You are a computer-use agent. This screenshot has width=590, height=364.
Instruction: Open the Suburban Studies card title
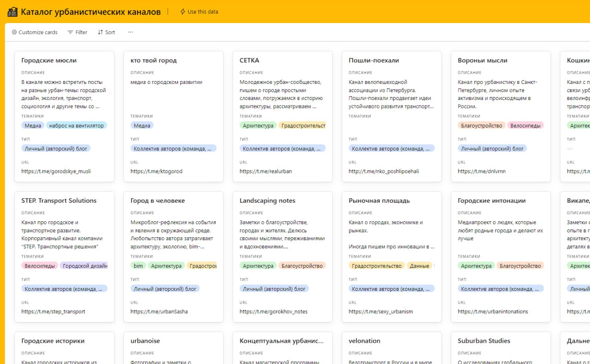pyautogui.click(x=484, y=341)
